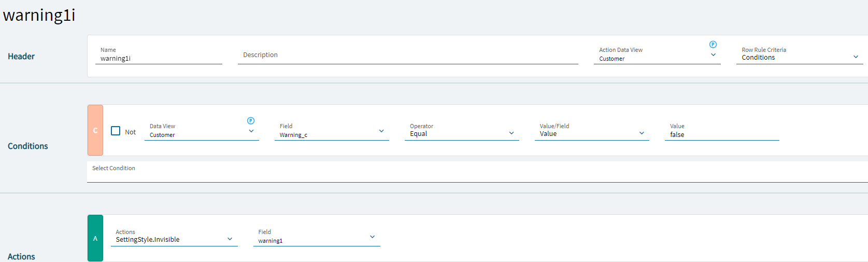This screenshot has height=262, width=868.
Task: Open the Operator dropdown set to Equal
Action: click(511, 133)
